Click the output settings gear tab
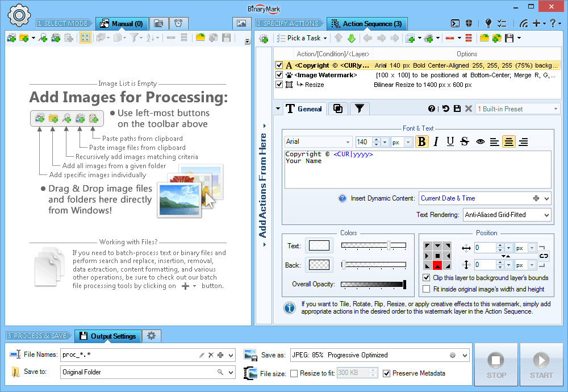Viewport: 568px width, 392px height. [x=152, y=336]
